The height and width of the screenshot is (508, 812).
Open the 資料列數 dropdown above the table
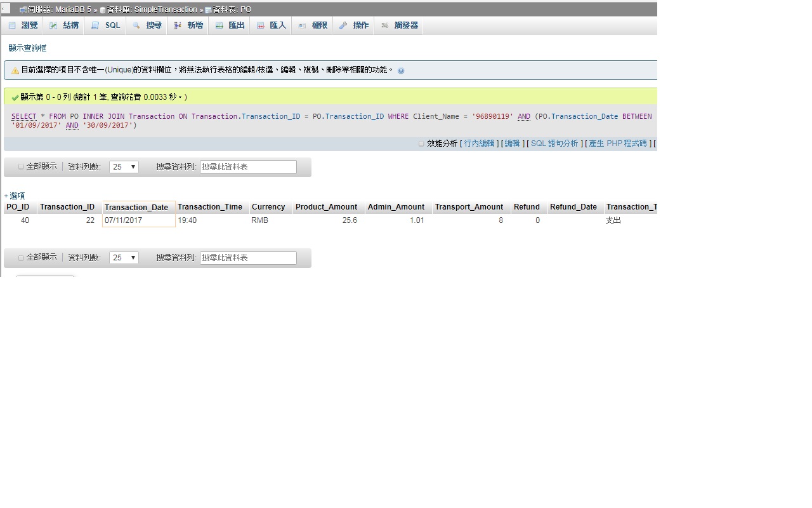(124, 167)
